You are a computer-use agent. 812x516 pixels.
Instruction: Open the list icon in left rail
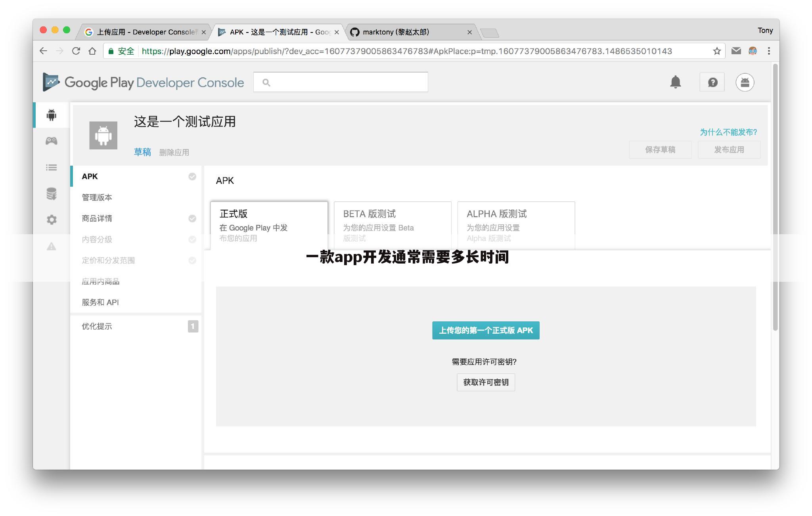click(x=52, y=167)
